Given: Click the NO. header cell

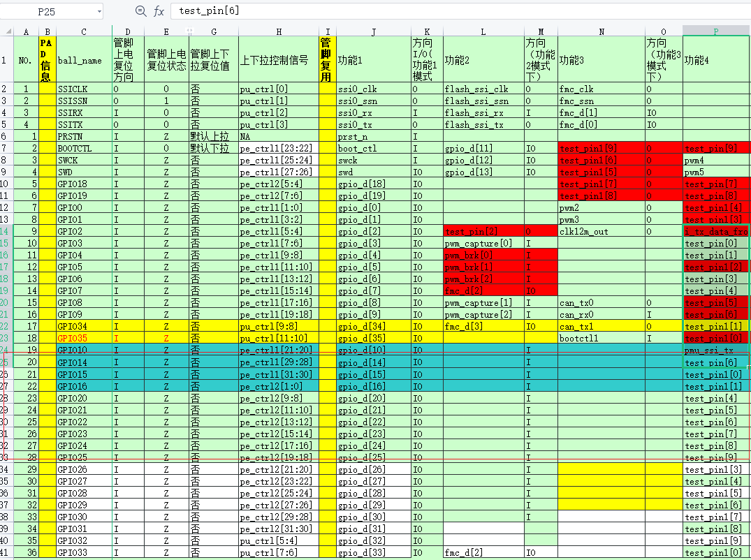Looking at the screenshot, I should click(26, 60).
